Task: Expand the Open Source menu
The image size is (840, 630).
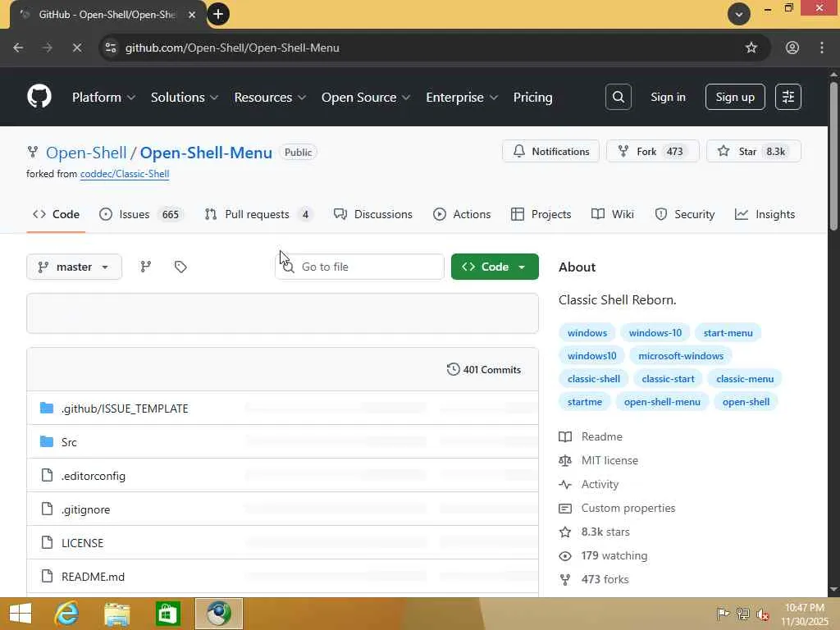Action: point(366,97)
